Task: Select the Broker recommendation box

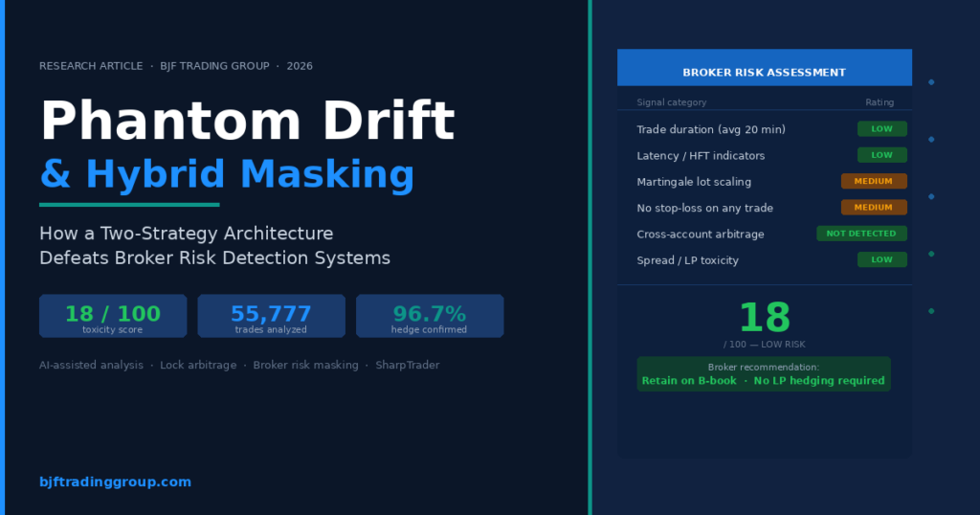Action: point(764,374)
